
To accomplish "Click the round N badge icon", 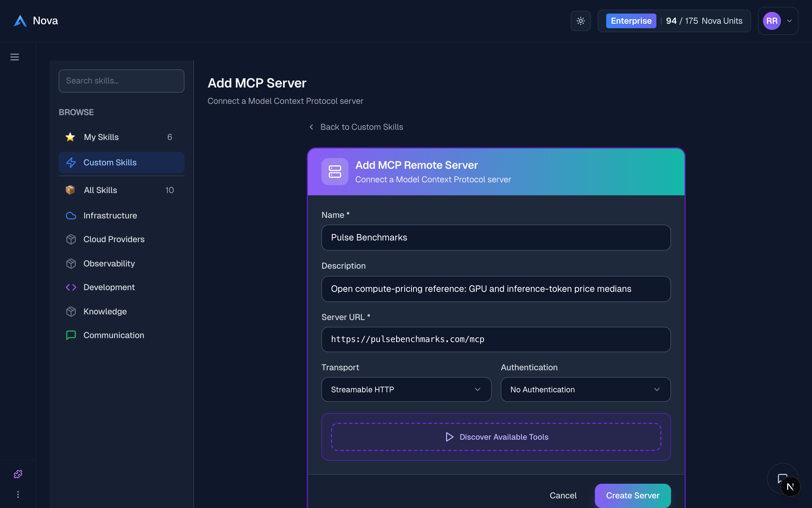I will click(x=790, y=487).
